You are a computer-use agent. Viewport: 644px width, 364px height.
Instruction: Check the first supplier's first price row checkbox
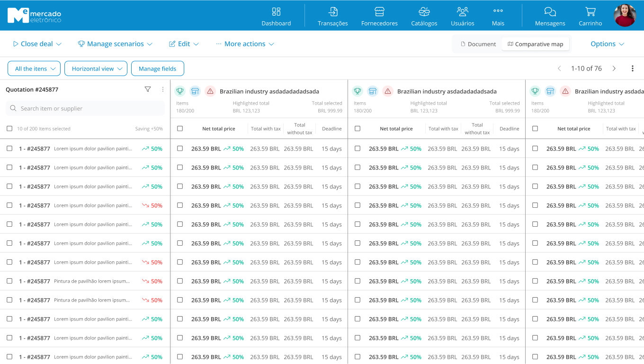(180, 148)
